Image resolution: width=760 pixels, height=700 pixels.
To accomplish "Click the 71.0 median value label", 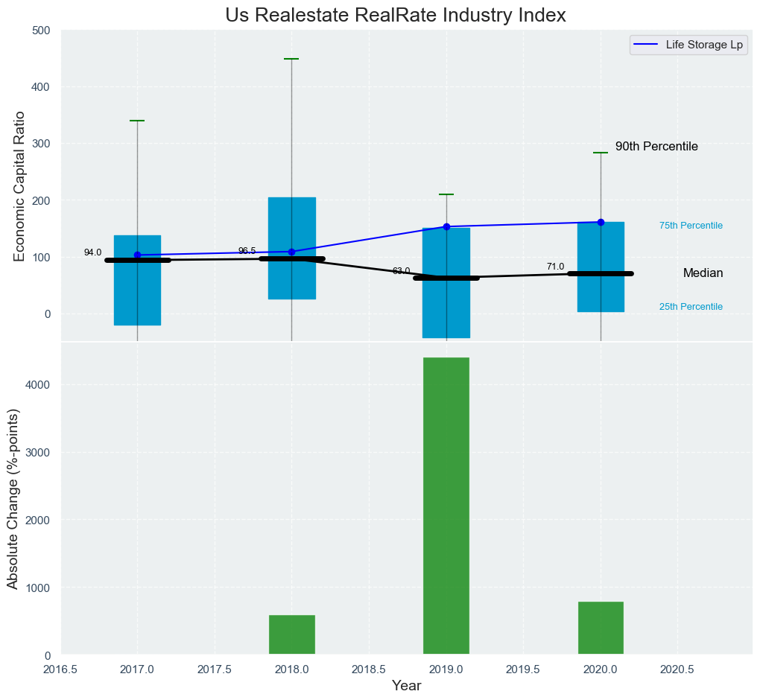I will pos(555,267).
